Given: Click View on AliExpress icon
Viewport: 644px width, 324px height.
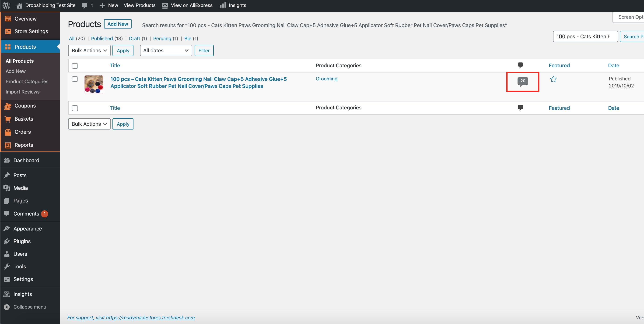Looking at the screenshot, I should tap(165, 6).
